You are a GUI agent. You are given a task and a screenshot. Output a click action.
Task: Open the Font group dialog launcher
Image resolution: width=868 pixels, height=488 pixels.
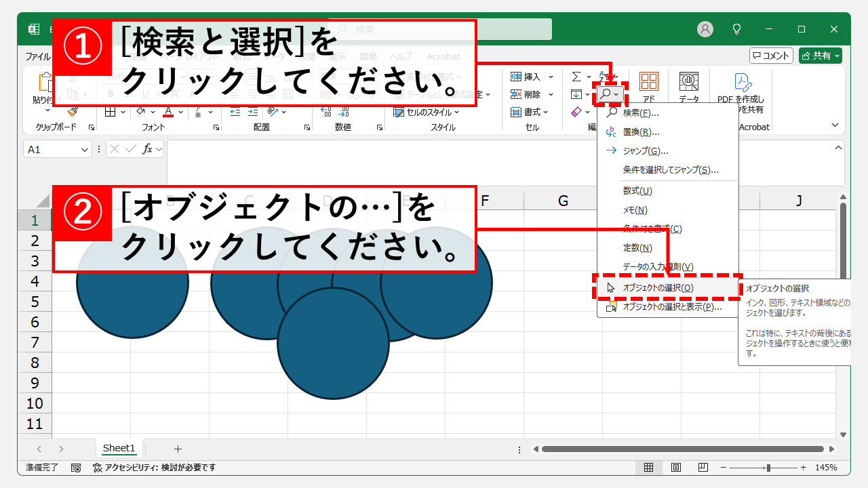pyautogui.click(x=216, y=127)
